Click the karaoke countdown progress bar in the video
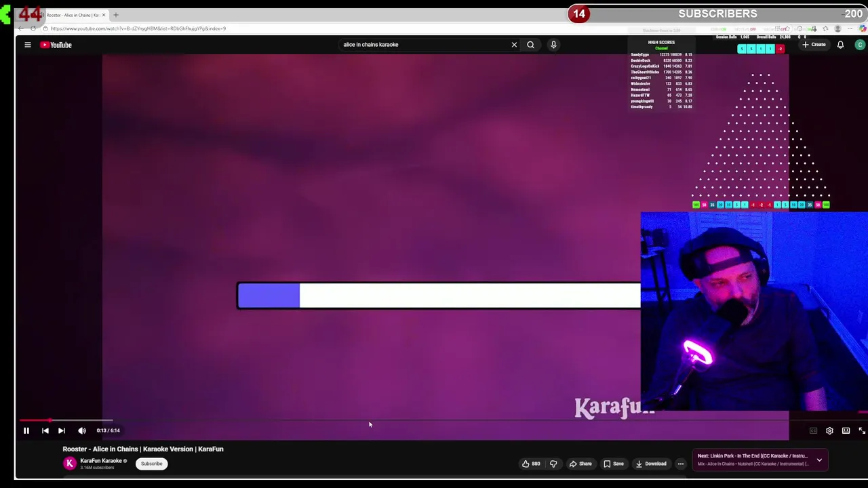Image resolution: width=868 pixels, height=488 pixels. coord(439,296)
